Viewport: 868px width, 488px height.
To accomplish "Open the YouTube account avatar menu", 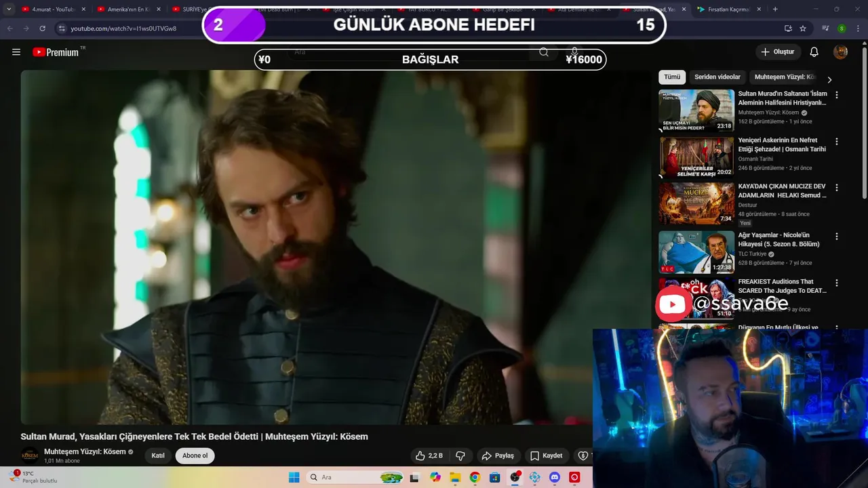I will 841,52.
